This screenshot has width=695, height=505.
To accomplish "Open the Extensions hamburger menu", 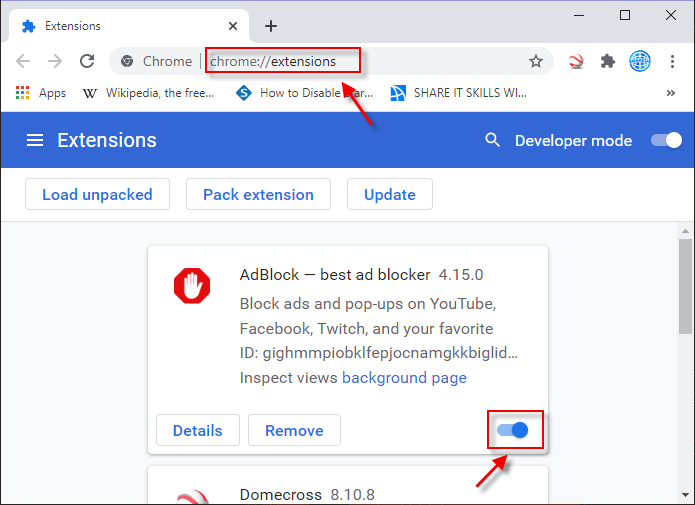I will pos(35,141).
